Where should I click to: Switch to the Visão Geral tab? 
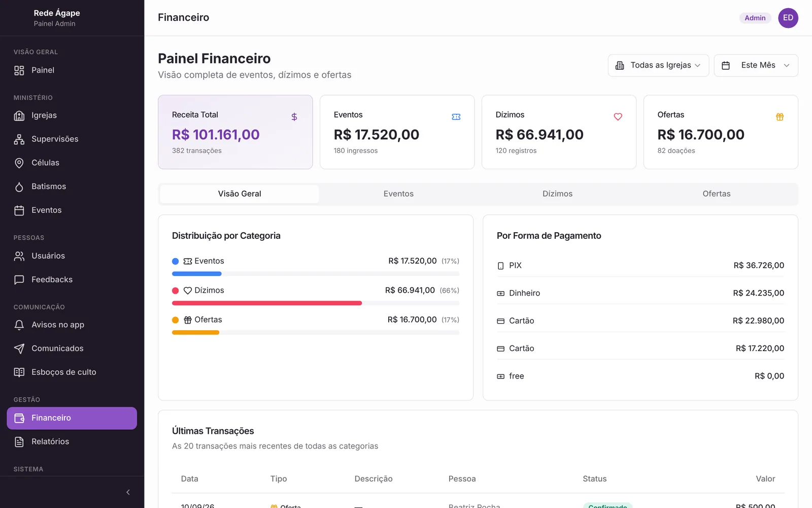[240, 194]
